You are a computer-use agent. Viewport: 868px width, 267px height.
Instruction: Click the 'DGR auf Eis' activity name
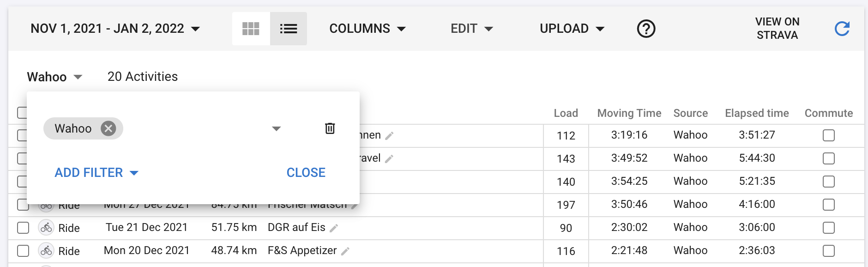click(296, 227)
